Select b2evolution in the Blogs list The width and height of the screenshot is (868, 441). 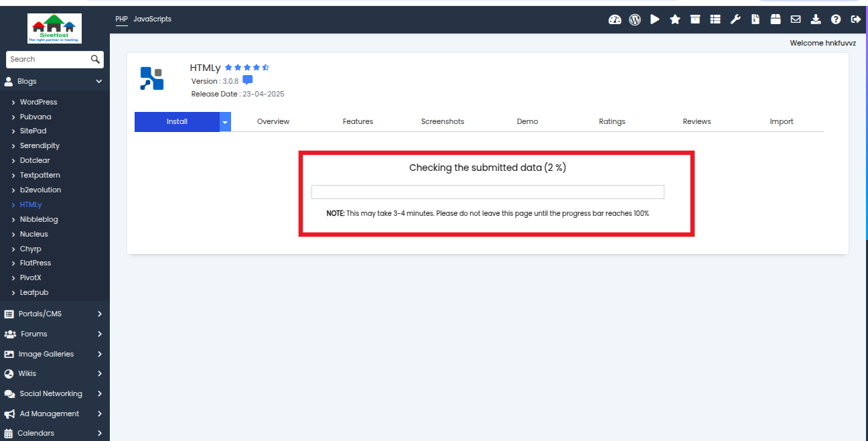(40, 190)
